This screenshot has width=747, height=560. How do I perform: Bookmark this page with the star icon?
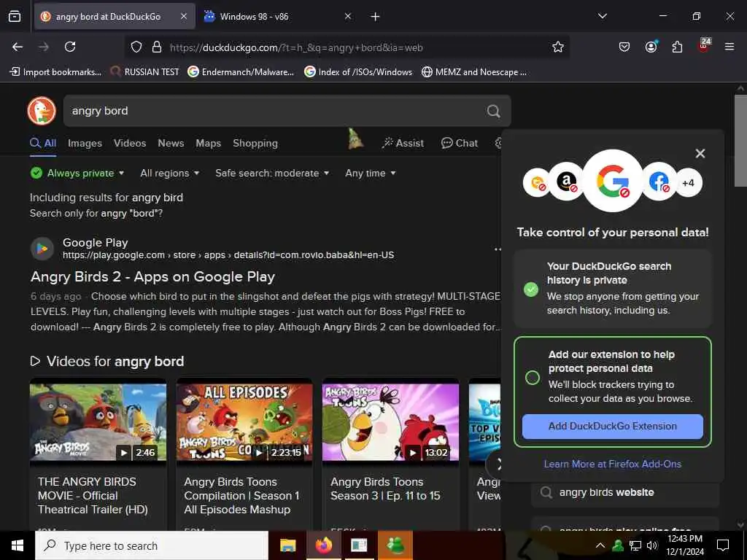pos(558,47)
